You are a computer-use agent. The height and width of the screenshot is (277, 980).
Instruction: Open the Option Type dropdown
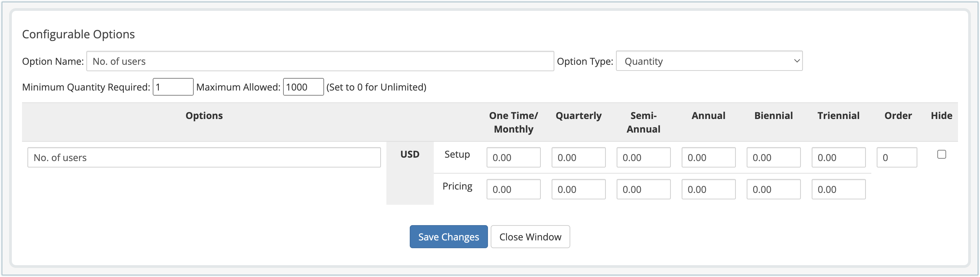coord(709,61)
